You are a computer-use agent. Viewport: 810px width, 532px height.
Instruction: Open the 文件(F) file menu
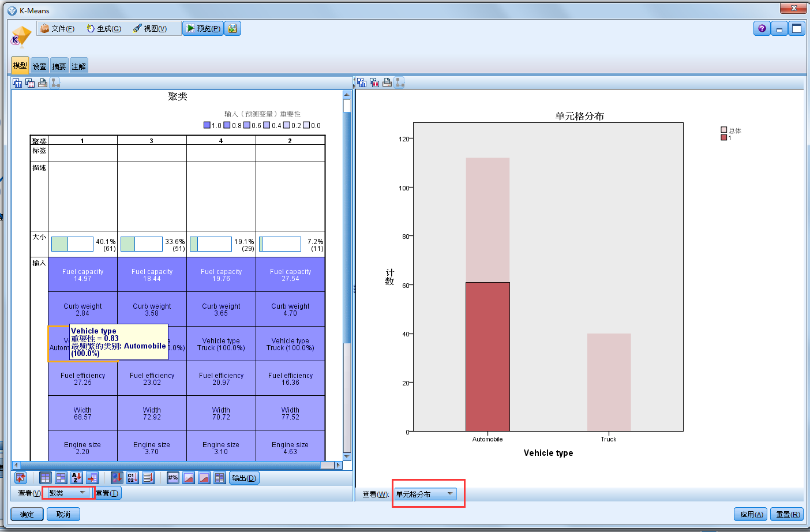pos(57,28)
